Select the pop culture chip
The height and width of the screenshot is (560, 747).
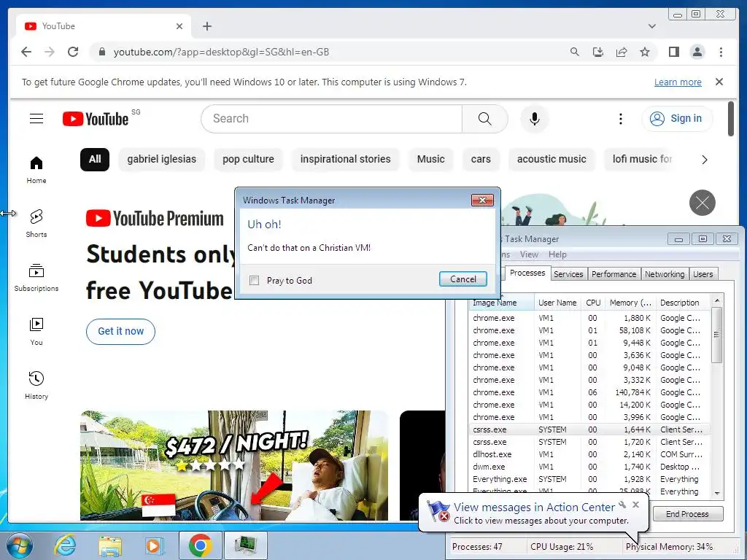[248, 159]
